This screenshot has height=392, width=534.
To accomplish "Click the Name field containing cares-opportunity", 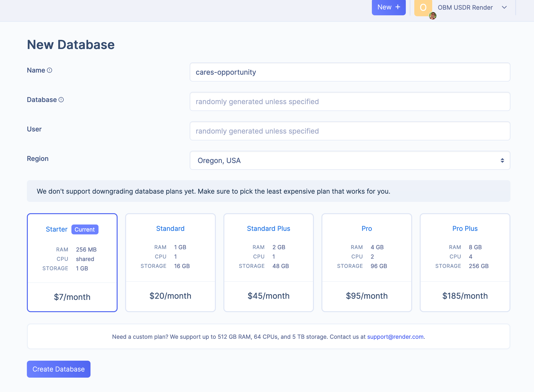I will 349,72.
